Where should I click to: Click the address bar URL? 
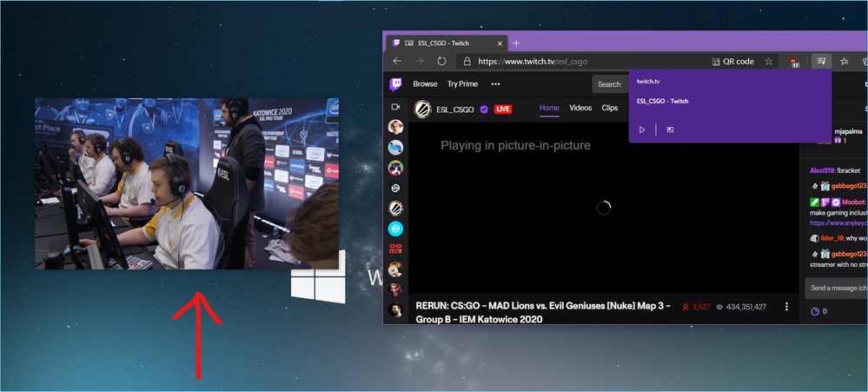click(x=533, y=62)
